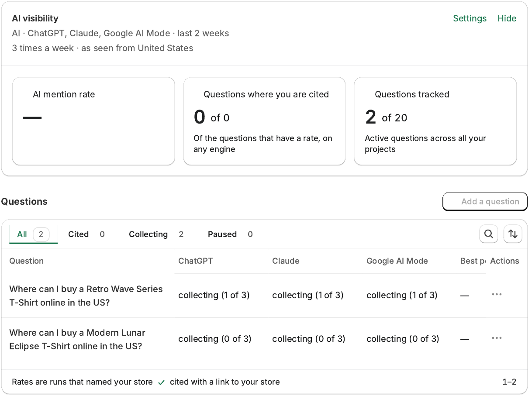Click the Google AI Mode column header

(x=397, y=261)
